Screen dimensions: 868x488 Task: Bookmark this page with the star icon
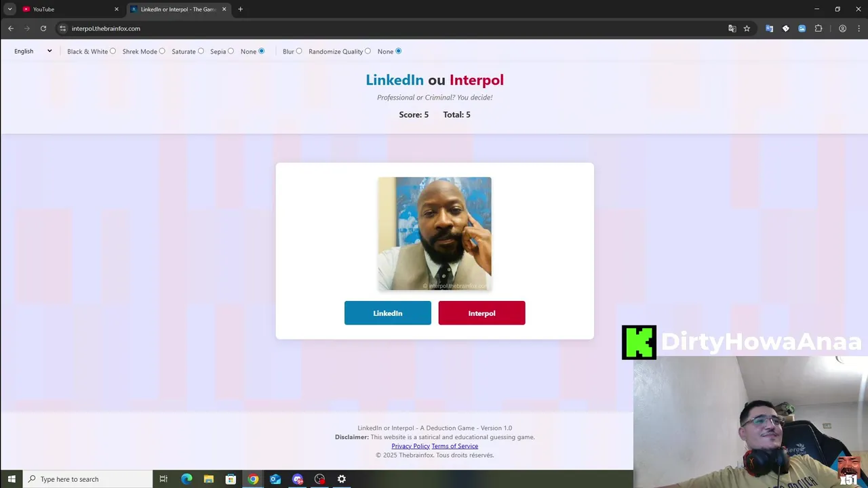[x=747, y=28]
